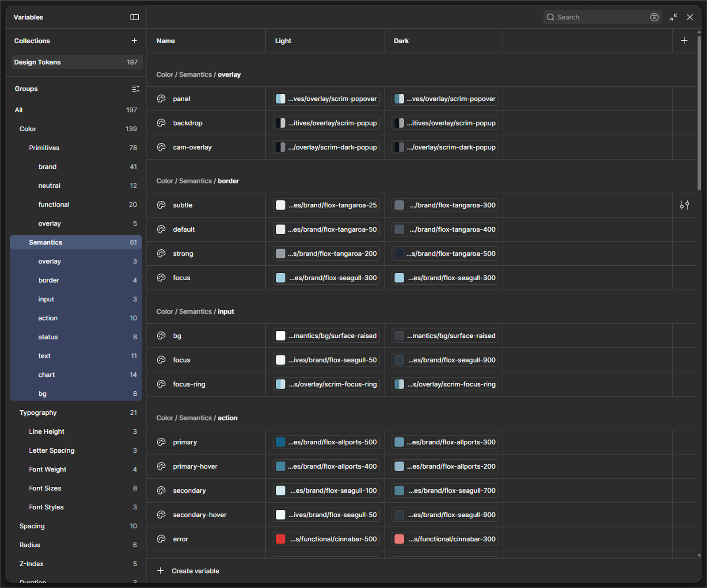Select the Spacing group
This screenshot has width=707, height=588.
76,526
